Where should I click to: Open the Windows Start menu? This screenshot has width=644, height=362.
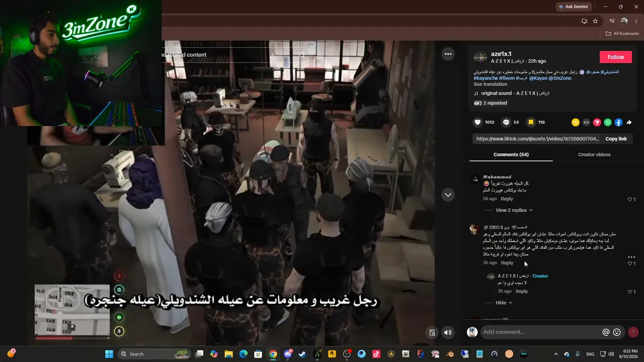(109, 354)
